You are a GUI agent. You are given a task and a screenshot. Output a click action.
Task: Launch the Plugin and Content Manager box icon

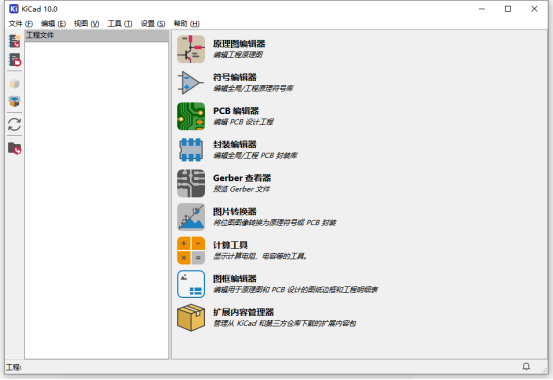coord(191,318)
